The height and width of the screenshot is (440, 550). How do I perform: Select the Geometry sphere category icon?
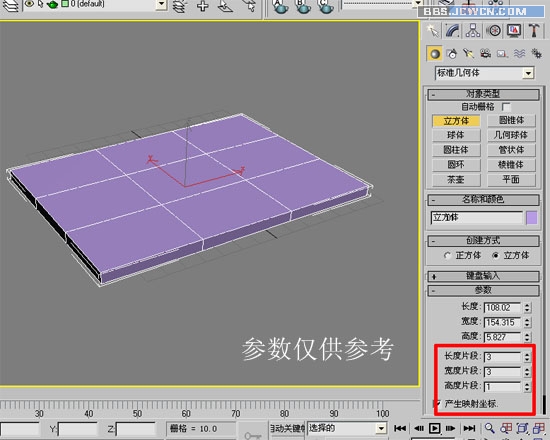(x=435, y=54)
